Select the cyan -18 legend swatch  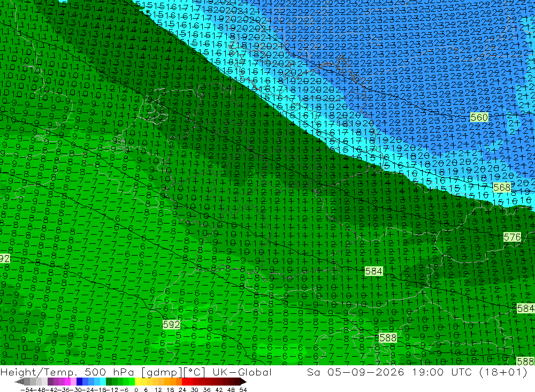click(x=103, y=381)
